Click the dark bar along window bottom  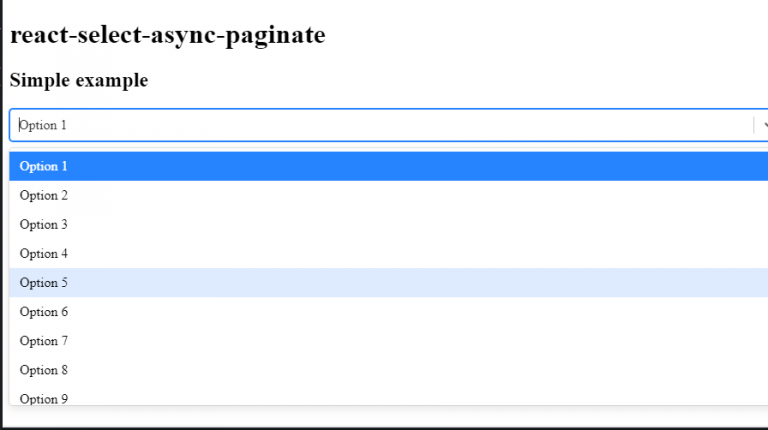tap(384, 428)
